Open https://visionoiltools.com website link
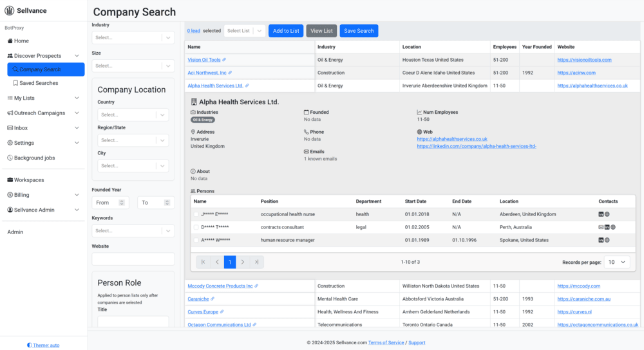 click(x=584, y=60)
